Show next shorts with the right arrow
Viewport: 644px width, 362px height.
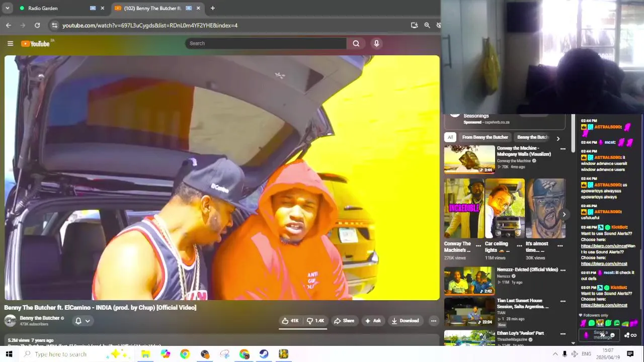(563, 215)
